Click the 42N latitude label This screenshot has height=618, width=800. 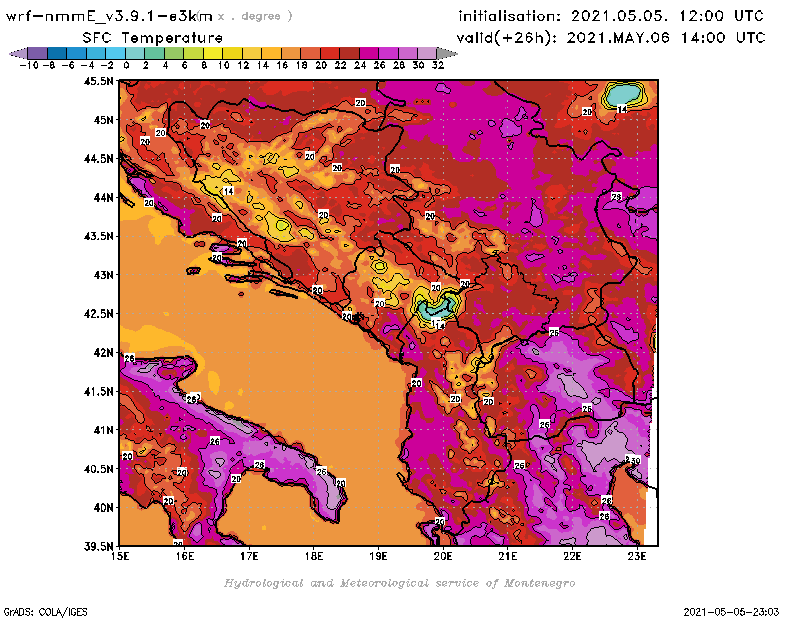click(103, 353)
